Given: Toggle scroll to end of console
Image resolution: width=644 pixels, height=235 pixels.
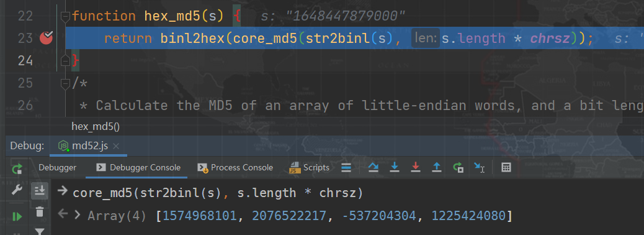Looking at the screenshot, I should 40,190.
